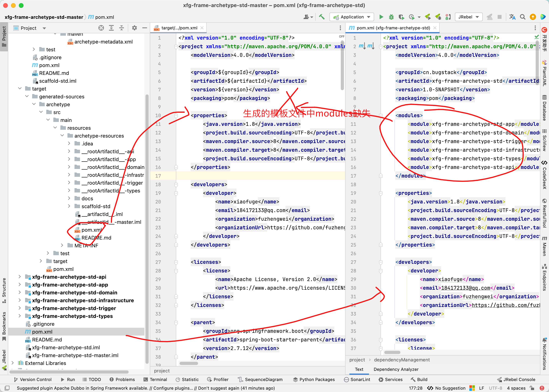
Task: Toggle read-only lock in status bar
Action: [x=532, y=388]
